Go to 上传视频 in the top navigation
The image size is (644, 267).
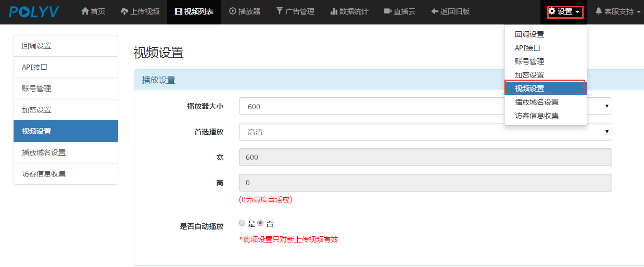coord(140,11)
